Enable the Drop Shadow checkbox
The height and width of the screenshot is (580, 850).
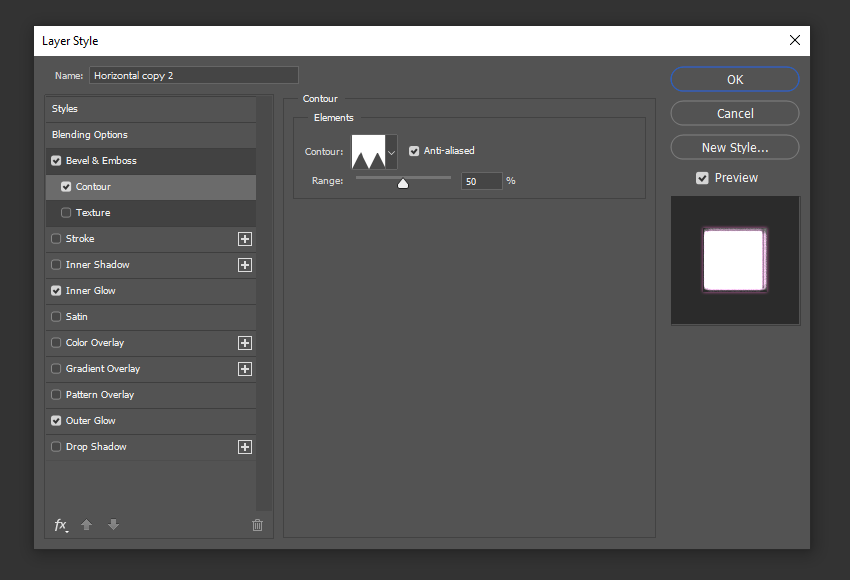[56, 447]
